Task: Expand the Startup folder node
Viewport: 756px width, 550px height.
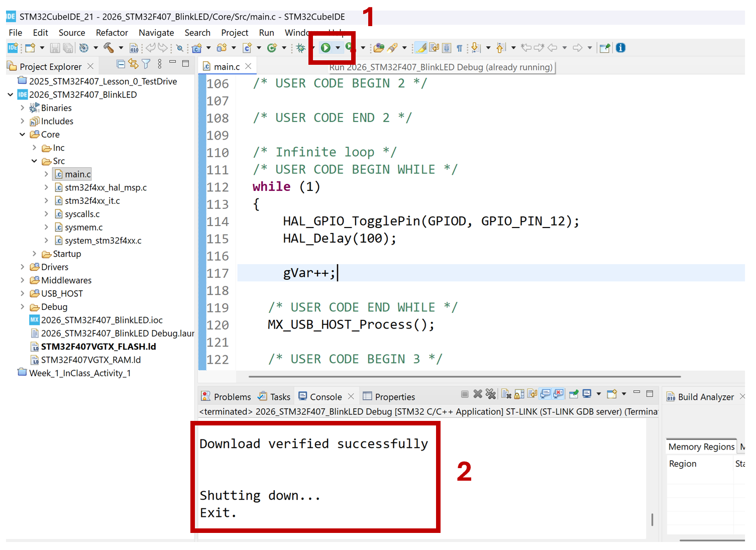Action: coord(34,254)
